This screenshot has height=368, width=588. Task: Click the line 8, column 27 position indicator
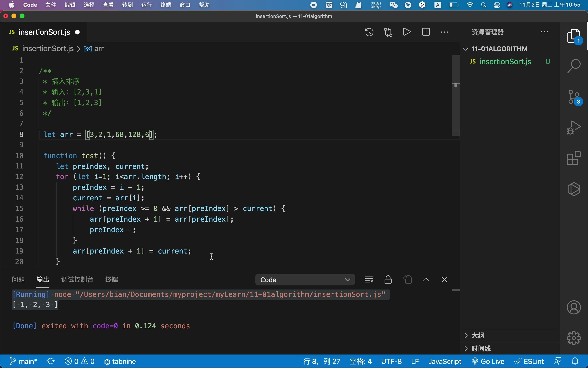[322, 361]
